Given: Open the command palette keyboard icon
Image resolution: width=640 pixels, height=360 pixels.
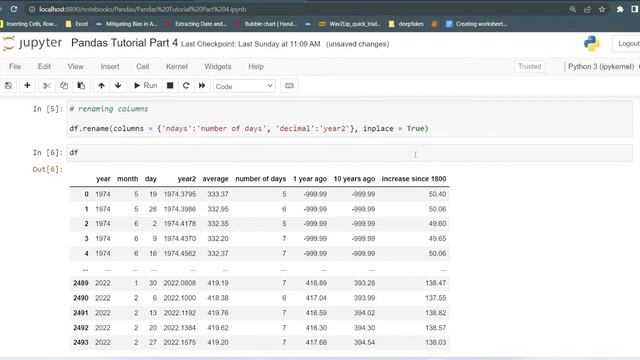Looking at the screenshot, I should coord(289,86).
